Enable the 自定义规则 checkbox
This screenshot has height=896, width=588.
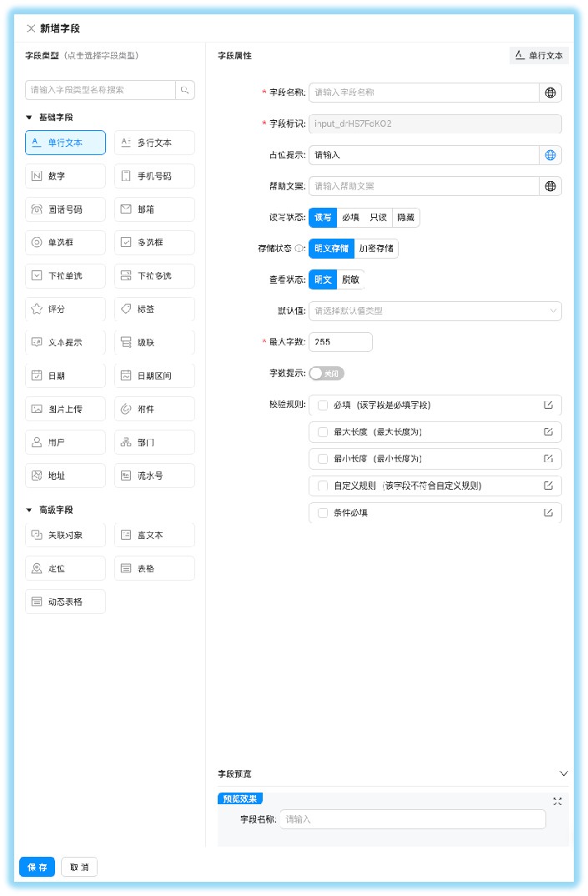coord(323,486)
